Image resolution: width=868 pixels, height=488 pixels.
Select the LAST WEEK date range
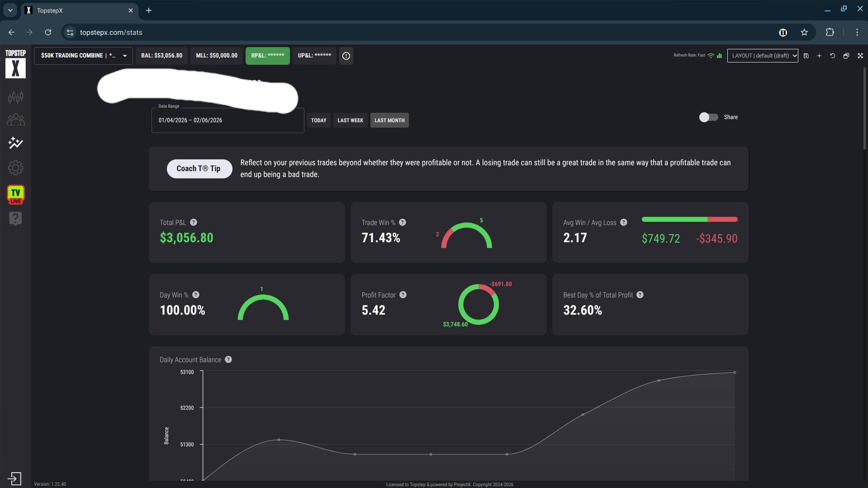coord(350,120)
